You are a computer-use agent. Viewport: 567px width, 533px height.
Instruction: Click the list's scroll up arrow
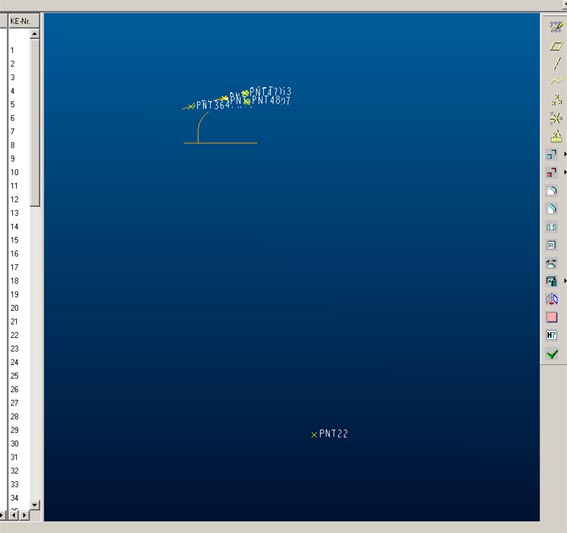tap(34, 34)
